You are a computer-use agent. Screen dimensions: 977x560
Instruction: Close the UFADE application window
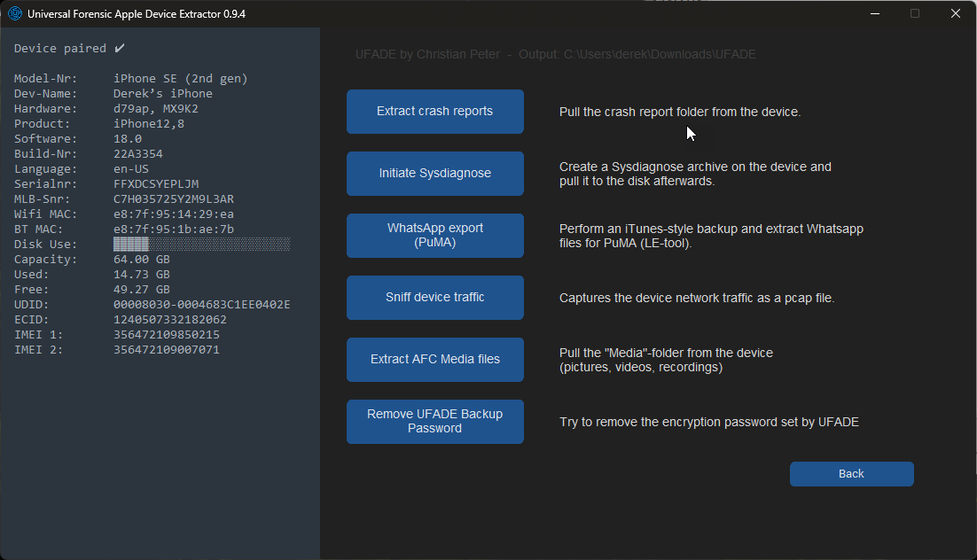coord(955,14)
